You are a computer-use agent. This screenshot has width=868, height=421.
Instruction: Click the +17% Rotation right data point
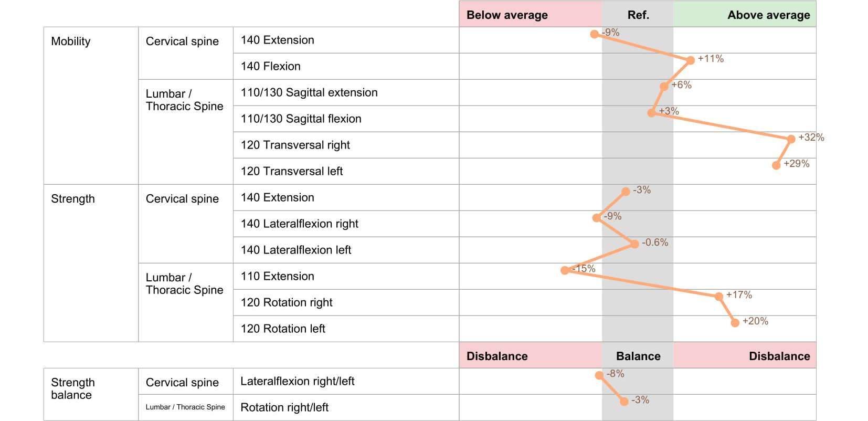[719, 297]
